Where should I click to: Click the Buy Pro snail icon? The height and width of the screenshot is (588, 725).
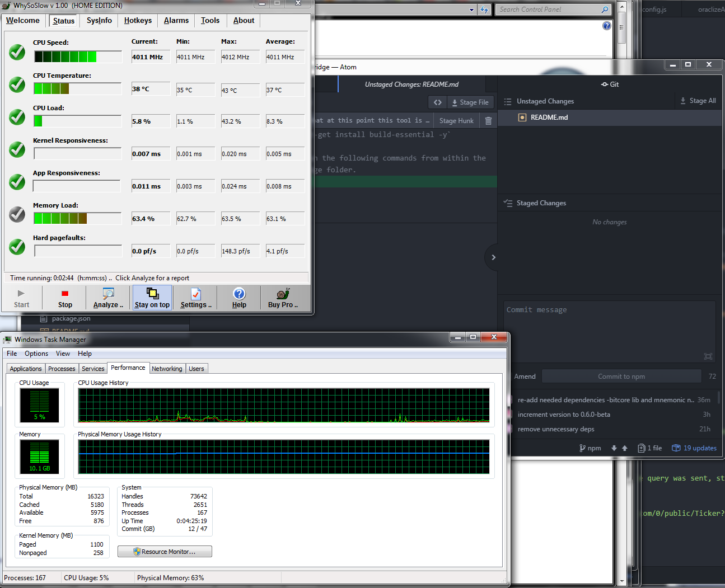click(x=283, y=294)
